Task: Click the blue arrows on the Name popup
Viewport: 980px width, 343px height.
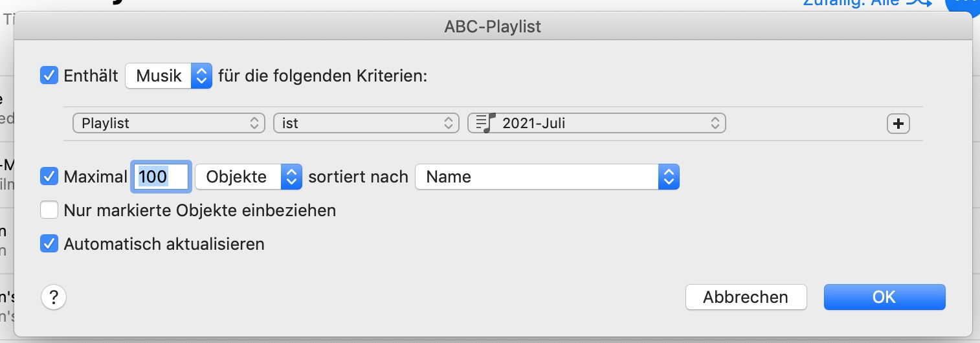Action: [669, 177]
